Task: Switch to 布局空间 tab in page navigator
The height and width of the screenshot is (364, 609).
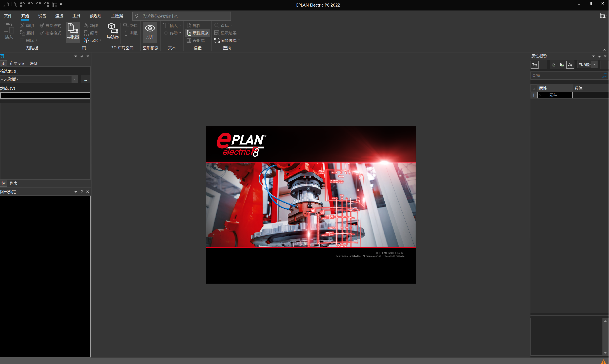Action: point(17,64)
